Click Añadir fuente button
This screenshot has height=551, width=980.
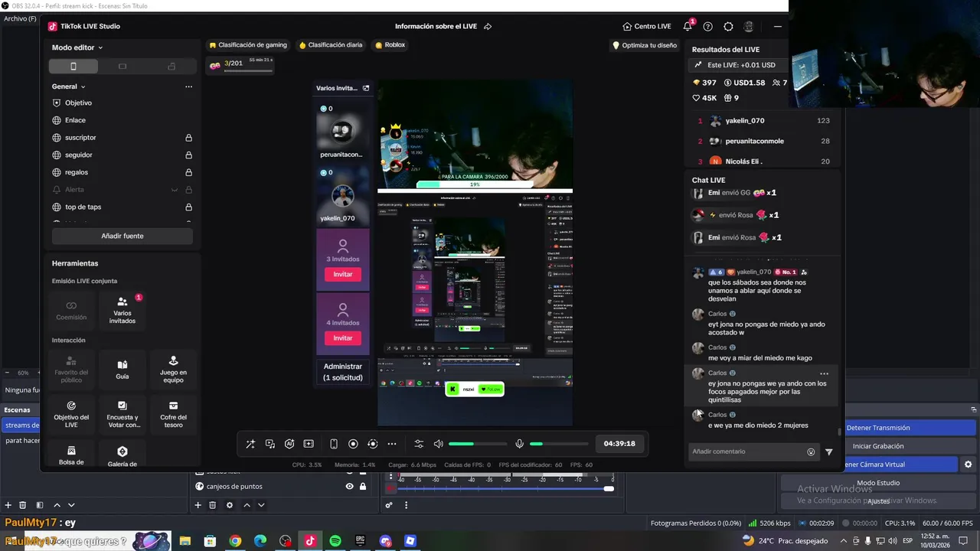122,236
